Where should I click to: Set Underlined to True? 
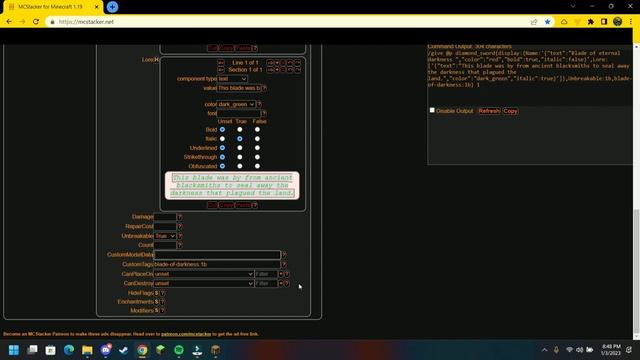click(240, 148)
